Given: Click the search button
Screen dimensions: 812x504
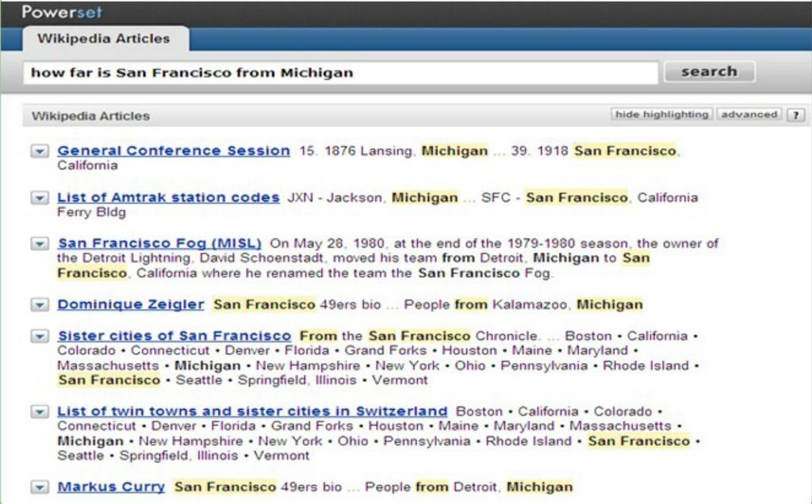Looking at the screenshot, I should point(709,71).
